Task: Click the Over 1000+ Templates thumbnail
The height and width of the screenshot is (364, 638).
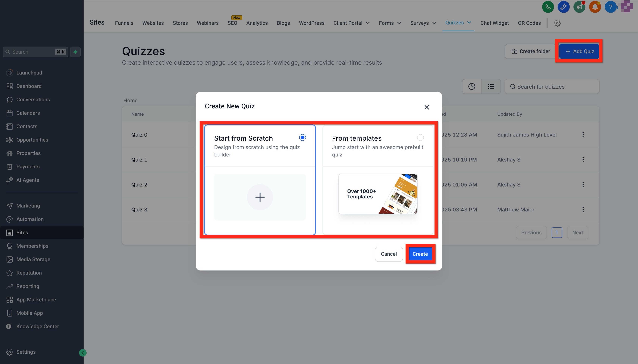Action: coord(378,194)
